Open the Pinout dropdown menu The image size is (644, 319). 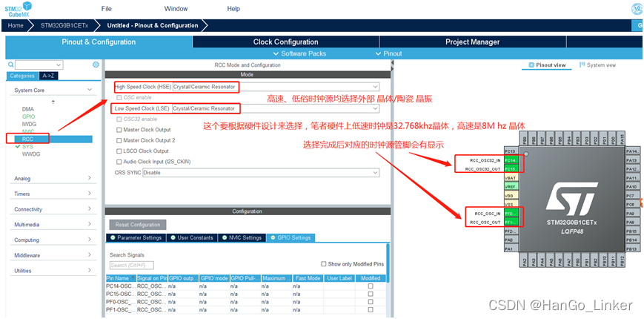pyautogui.click(x=388, y=53)
